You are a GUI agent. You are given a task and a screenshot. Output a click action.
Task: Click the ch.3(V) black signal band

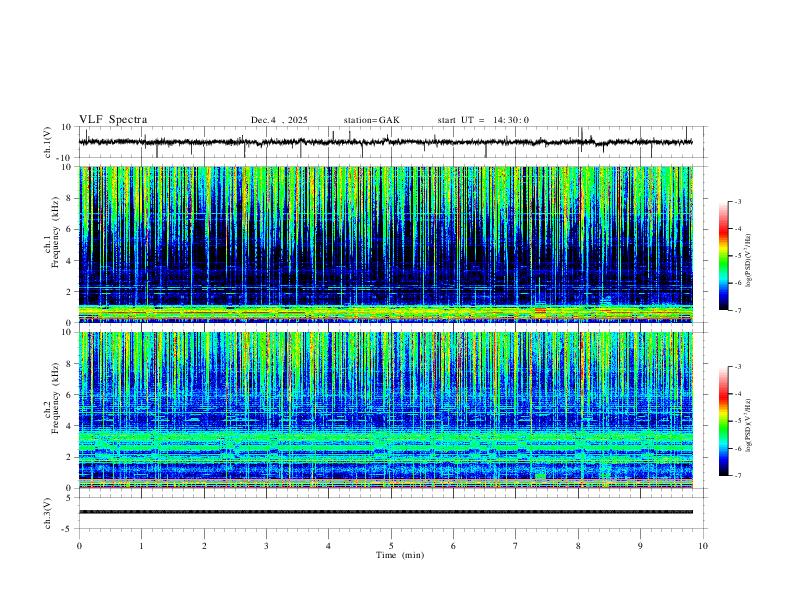click(x=385, y=512)
